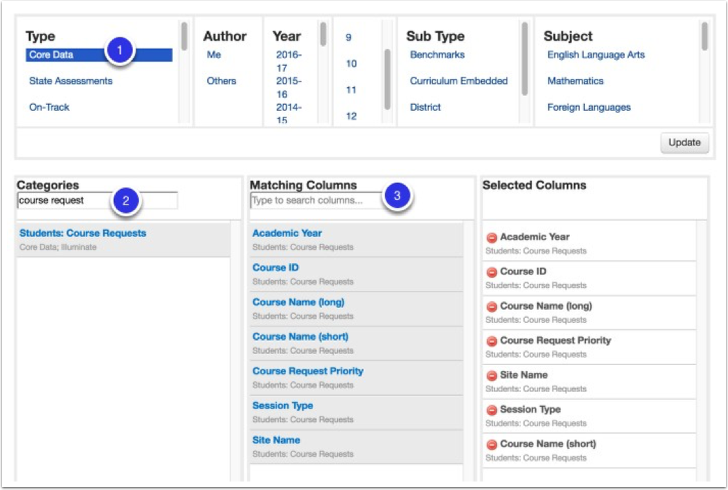Filter subject English Language Arts

tap(596, 55)
